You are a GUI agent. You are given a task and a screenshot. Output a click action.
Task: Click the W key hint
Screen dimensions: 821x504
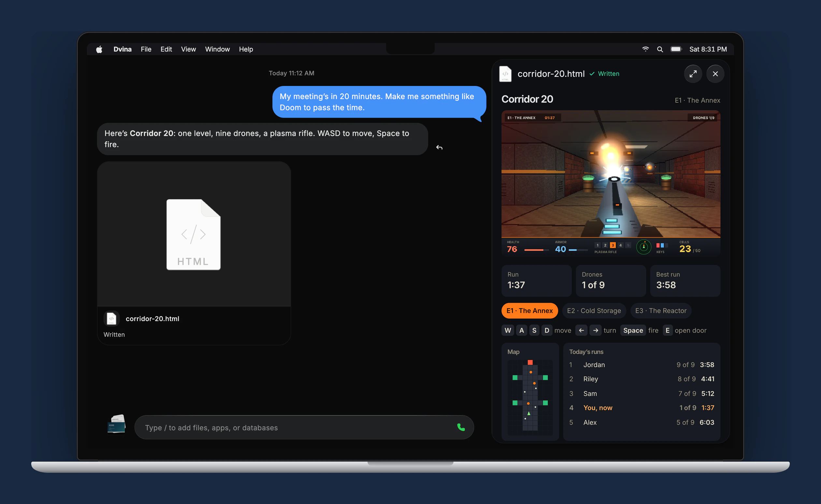507,330
